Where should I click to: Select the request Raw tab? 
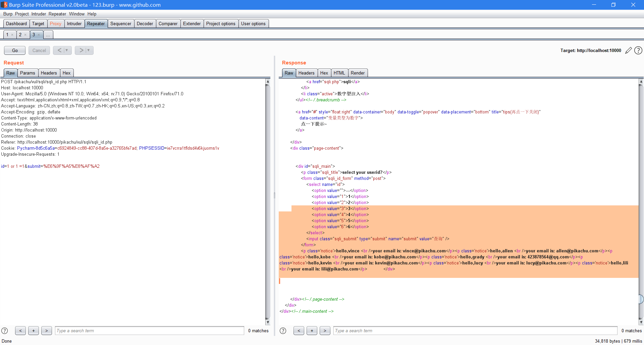click(x=11, y=73)
